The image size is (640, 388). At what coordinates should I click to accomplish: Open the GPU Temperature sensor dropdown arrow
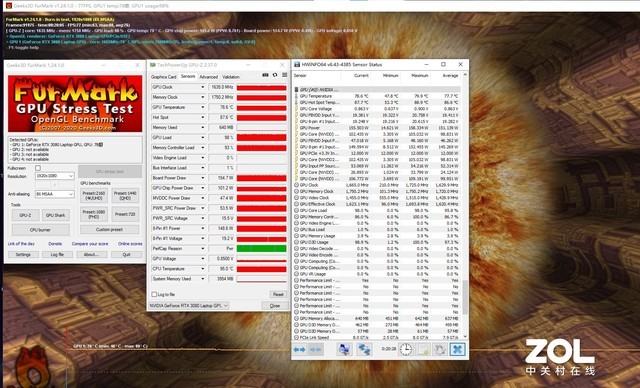point(202,107)
